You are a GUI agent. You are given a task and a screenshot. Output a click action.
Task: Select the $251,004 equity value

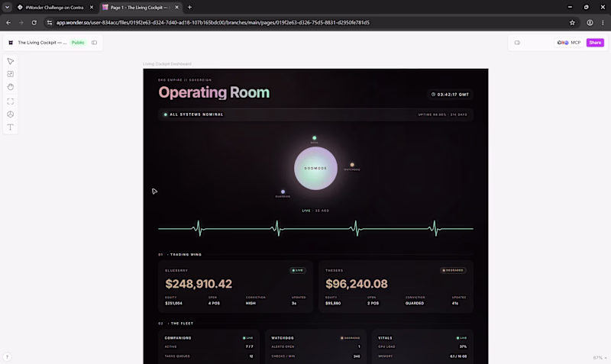(x=174, y=303)
